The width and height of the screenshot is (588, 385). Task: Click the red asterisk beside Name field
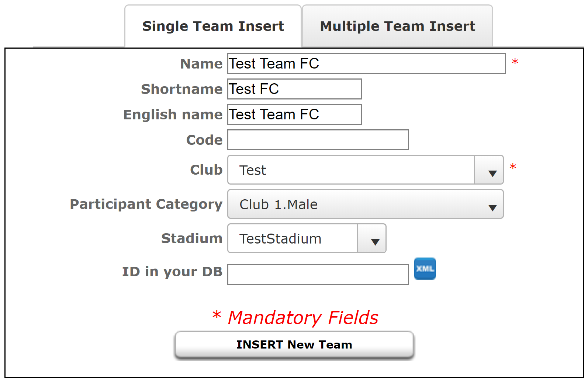[x=515, y=62]
